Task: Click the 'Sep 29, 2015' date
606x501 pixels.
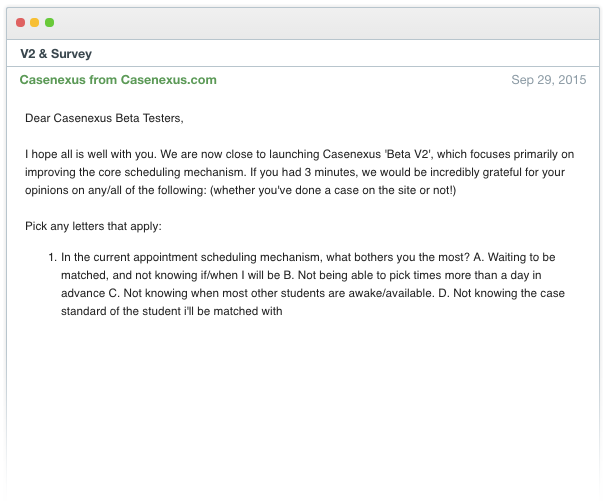Action: [548, 80]
